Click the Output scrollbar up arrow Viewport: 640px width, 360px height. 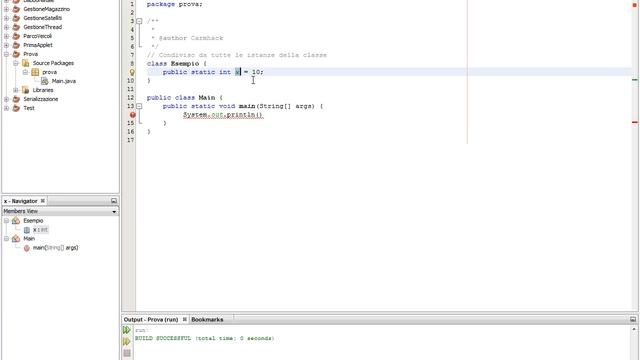coord(634,329)
